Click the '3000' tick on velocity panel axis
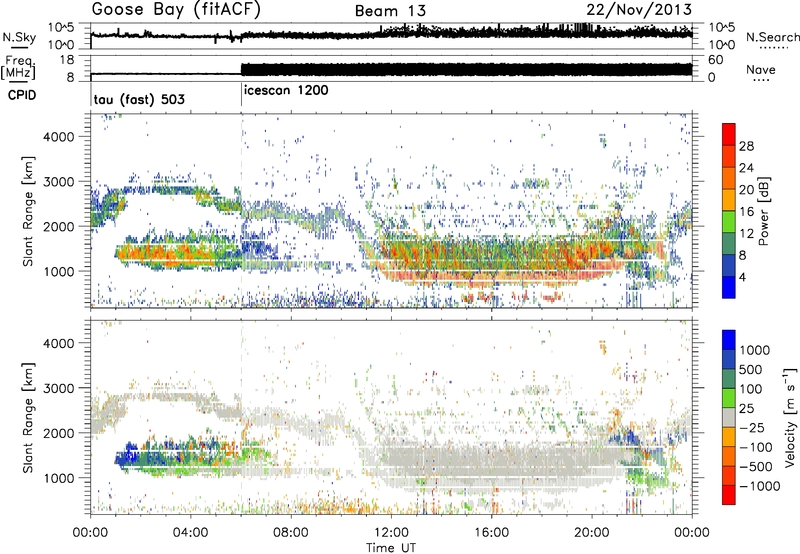The image size is (800, 554). [58, 388]
